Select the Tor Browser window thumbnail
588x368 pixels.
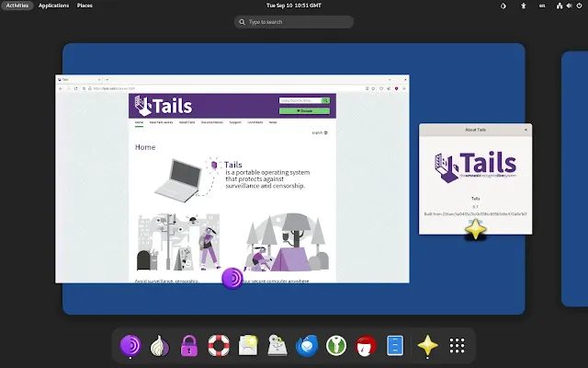click(232, 178)
